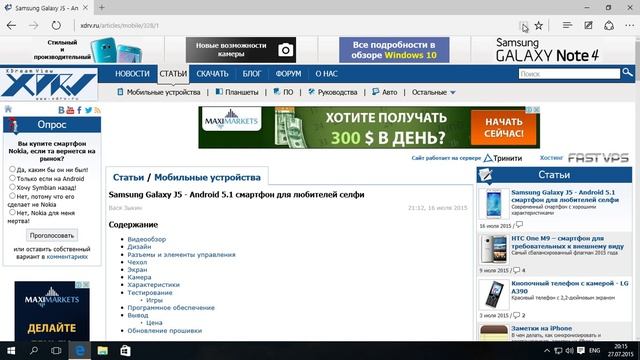Open the Share icon in Edge toolbar
640x360 pixels.
[x=609, y=25]
